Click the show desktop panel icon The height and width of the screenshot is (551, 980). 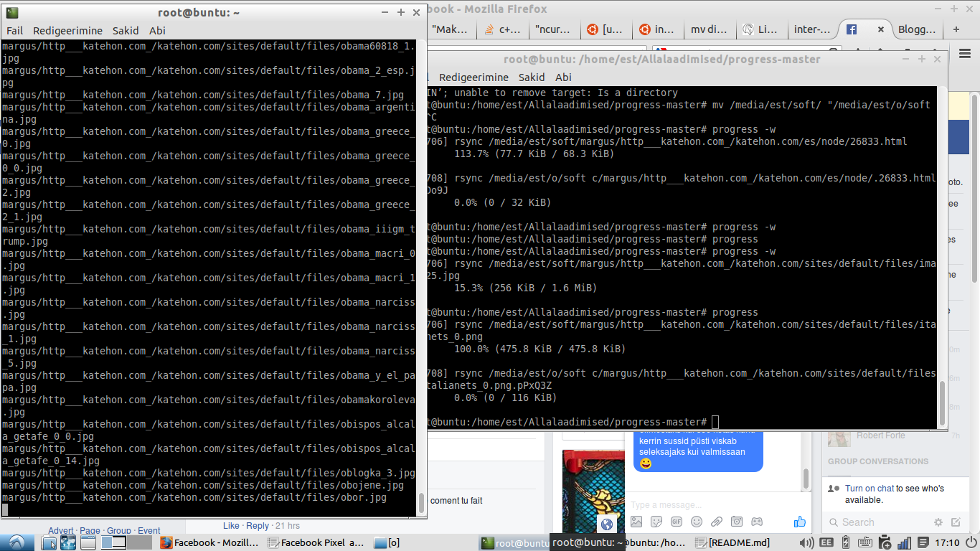(x=88, y=542)
